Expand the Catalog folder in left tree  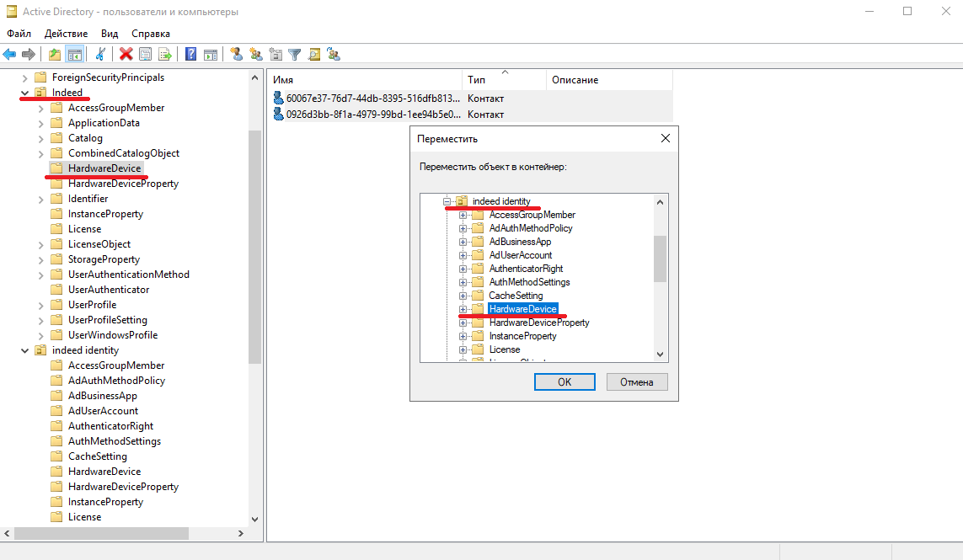click(40, 138)
